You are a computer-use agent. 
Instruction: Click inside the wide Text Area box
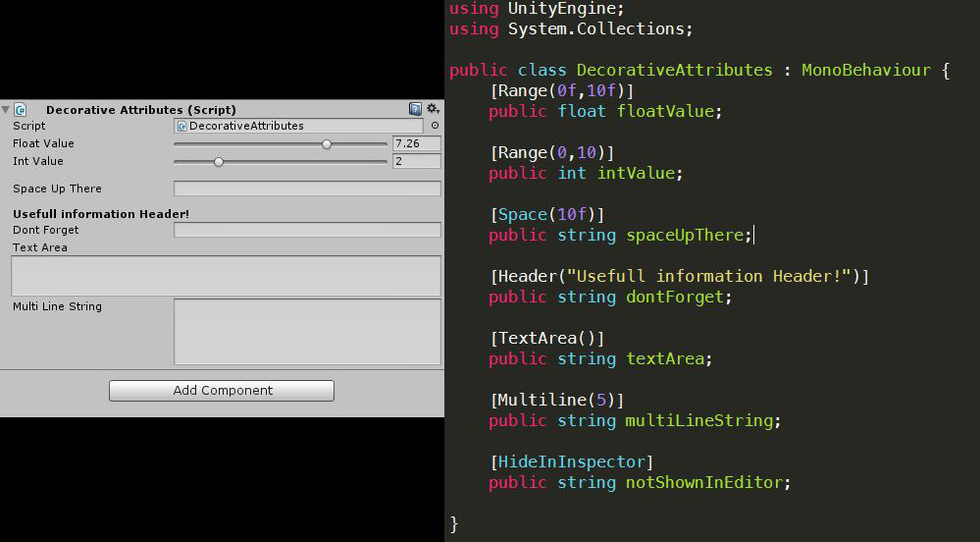pyautogui.click(x=226, y=276)
